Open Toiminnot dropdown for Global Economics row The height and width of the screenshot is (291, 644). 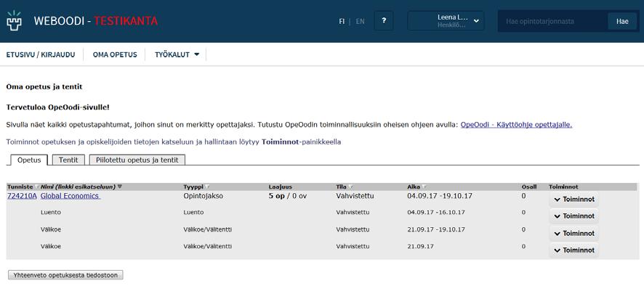(x=573, y=199)
